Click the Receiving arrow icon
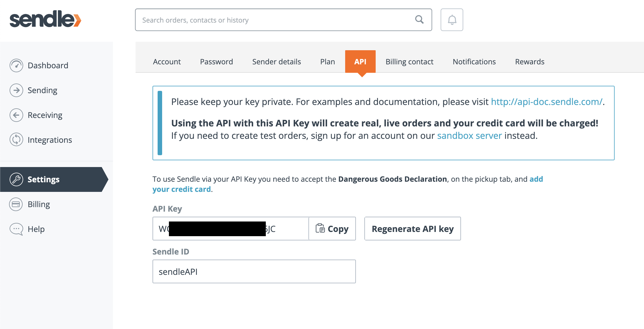The width and height of the screenshot is (644, 329). (x=16, y=115)
